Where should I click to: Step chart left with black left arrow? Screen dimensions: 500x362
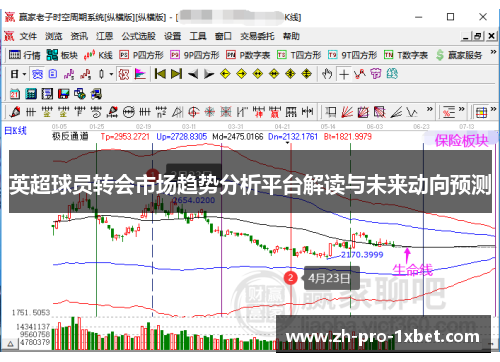(x=193, y=74)
